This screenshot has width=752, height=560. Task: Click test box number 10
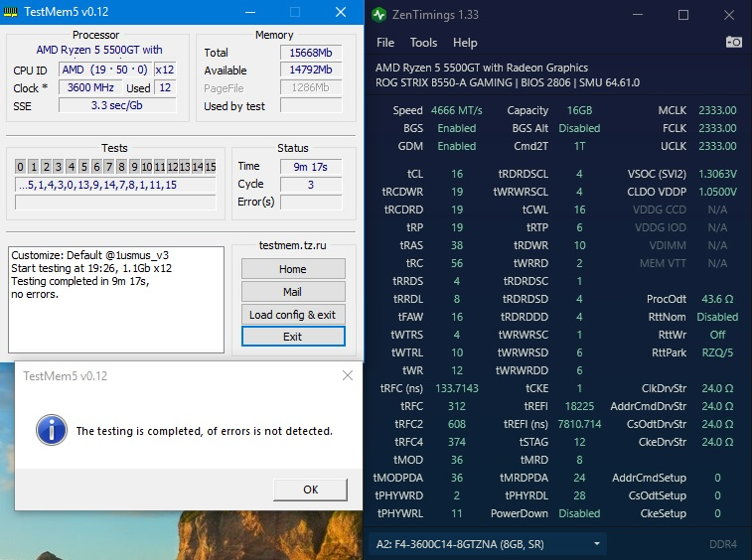pos(147,167)
